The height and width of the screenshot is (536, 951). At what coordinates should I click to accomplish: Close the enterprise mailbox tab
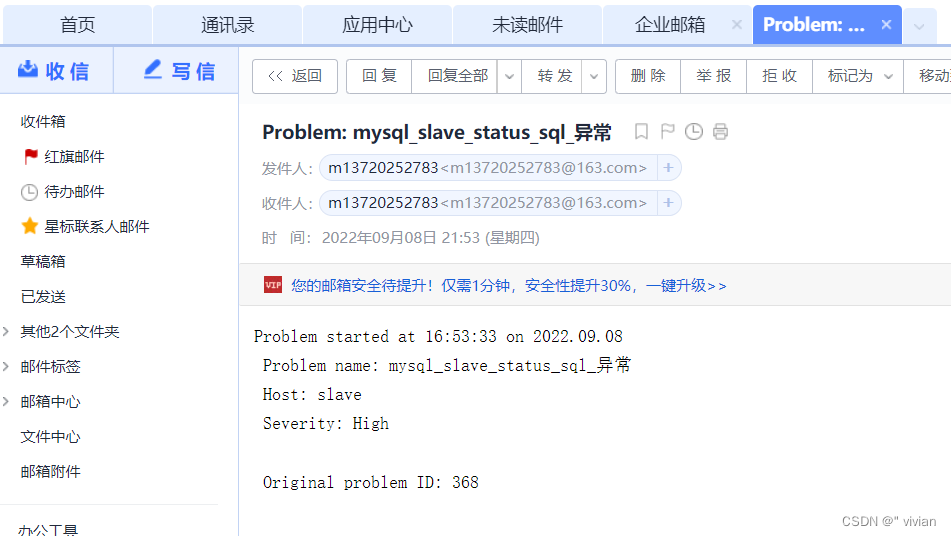click(x=737, y=25)
